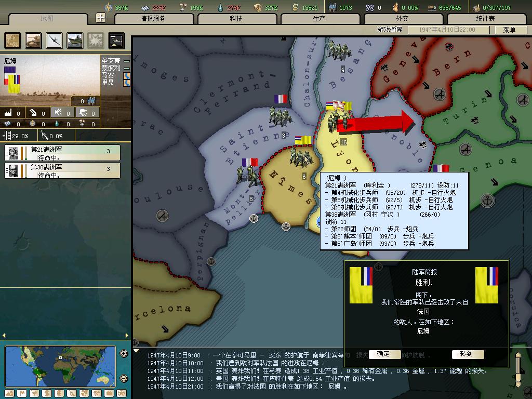Select the 第38满洲军 unit row

coord(62,170)
